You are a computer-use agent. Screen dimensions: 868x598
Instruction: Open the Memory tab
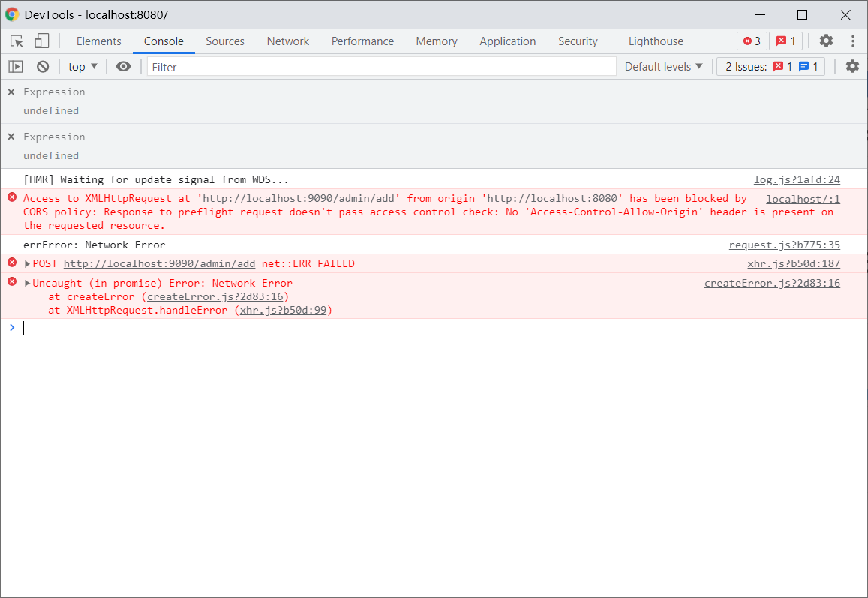pos(436,41)
